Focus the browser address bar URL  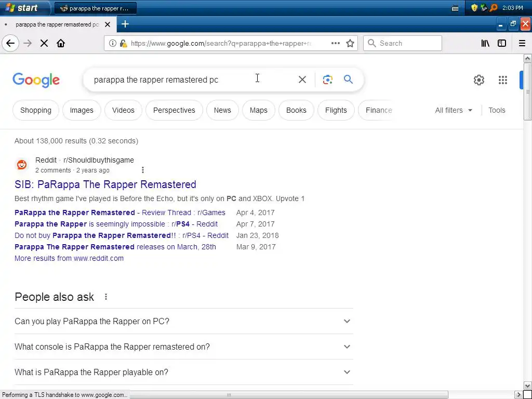(x=220, y=43)
